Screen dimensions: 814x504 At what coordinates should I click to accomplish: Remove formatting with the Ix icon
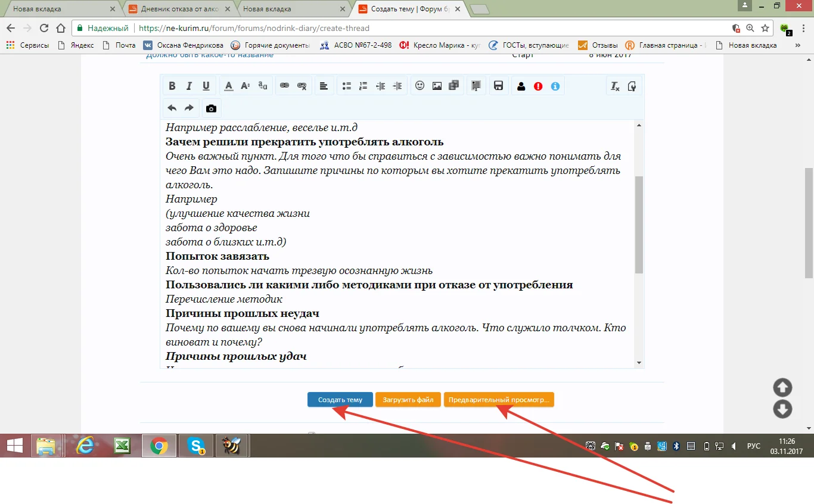[614, 86]
